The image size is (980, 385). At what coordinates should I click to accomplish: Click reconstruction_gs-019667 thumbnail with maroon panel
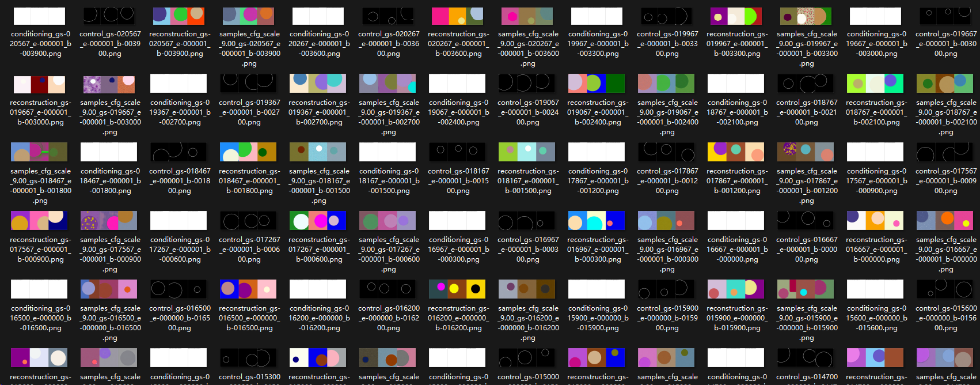tap(39, 84)
